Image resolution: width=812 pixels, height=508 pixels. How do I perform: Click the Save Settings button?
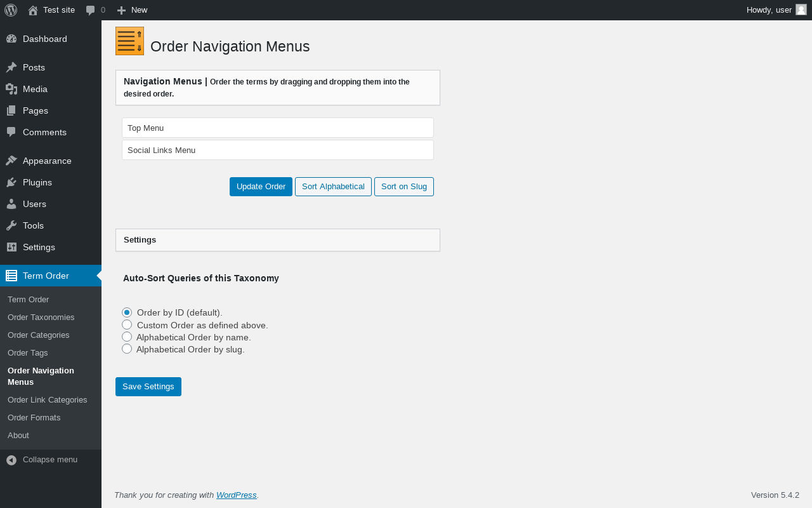tap(148, 387)
